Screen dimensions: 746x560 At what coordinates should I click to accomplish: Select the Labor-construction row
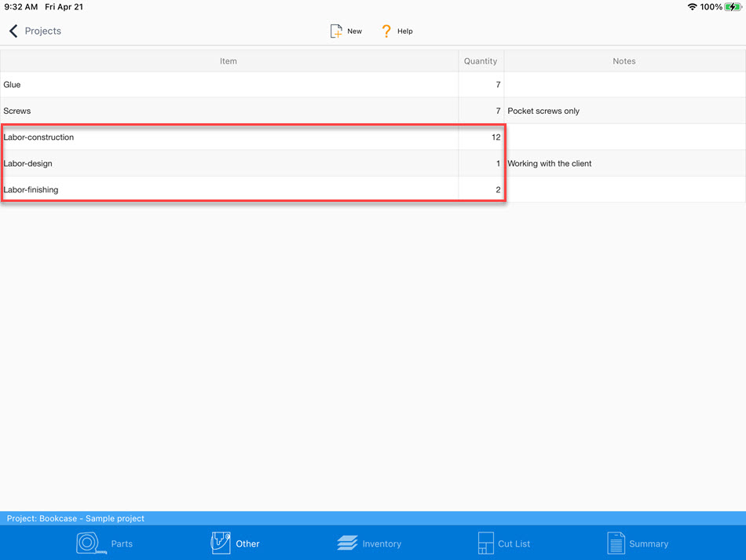point(229,137)
